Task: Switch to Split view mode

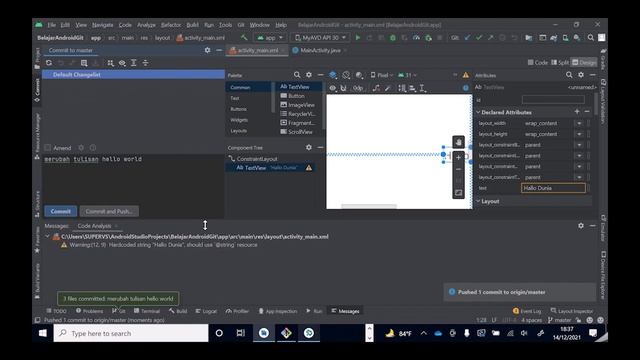Action: coord(560,62)
